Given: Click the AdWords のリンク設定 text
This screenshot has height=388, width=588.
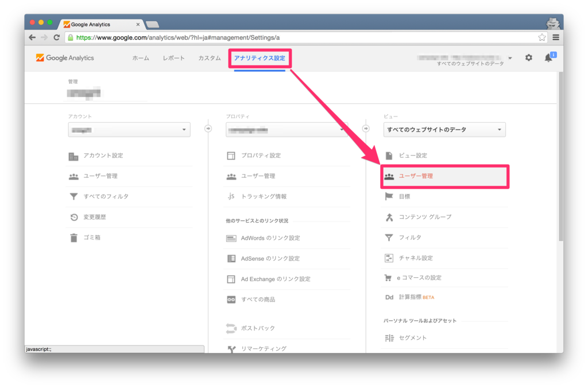Looking at the screenshot, I should [x=270, y=238].
